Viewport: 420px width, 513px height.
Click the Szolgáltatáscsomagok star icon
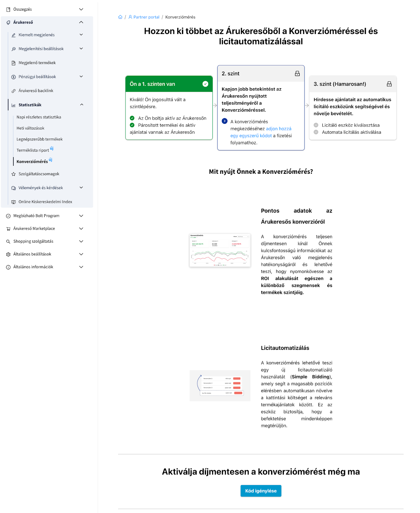coord(13,174)
